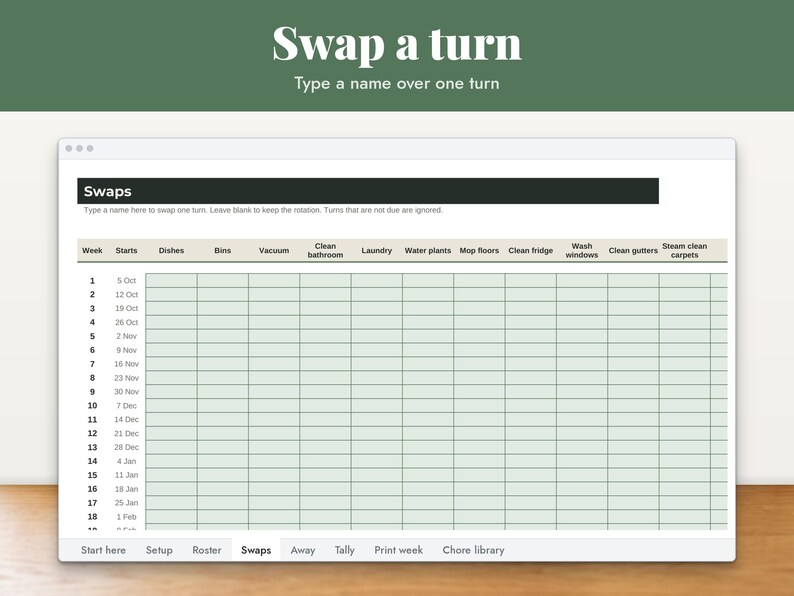Click the 30 Nov start date
This screenshot has width=794, height=596.
127,392
